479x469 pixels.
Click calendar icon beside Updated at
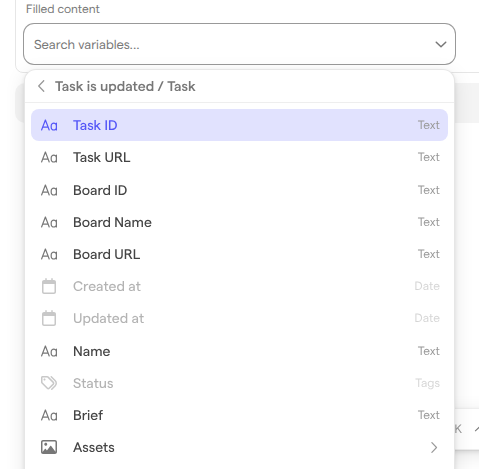pos(49,318)
